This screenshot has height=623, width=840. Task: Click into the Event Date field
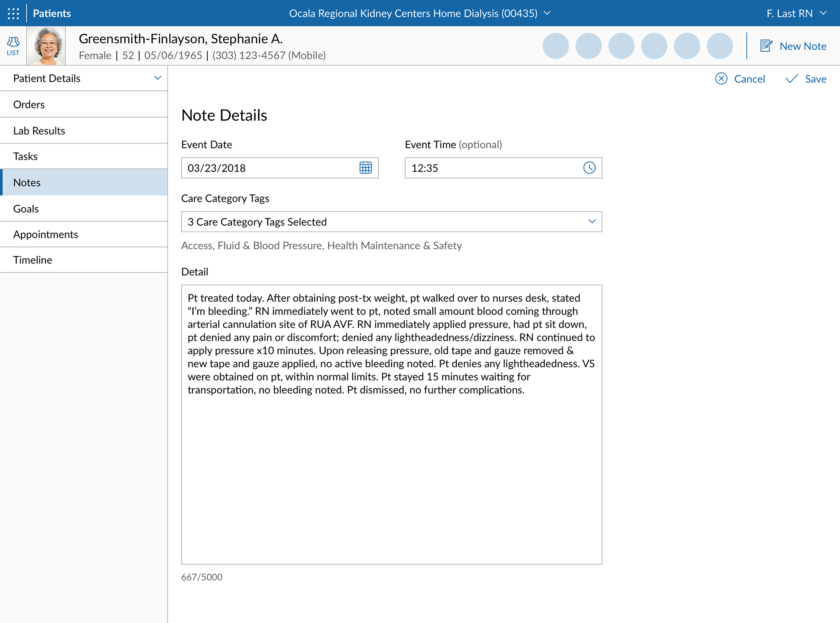pyautogui.click(x=280, y=168)
